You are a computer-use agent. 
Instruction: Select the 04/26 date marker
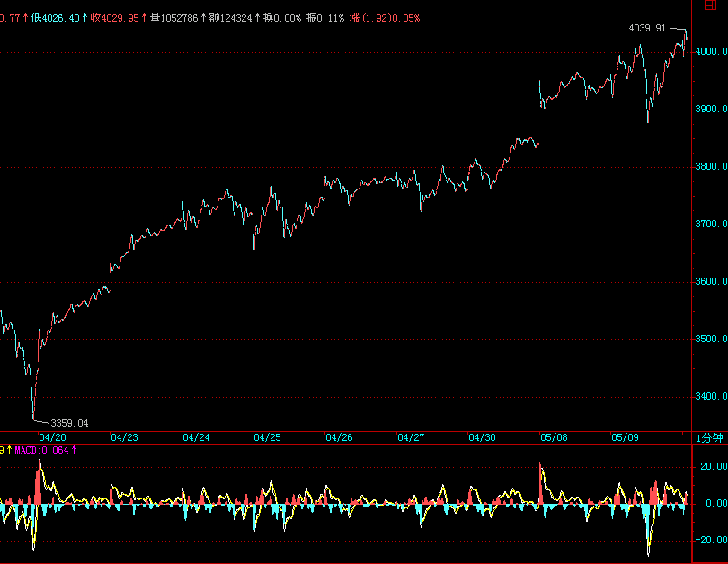point(339,437)
